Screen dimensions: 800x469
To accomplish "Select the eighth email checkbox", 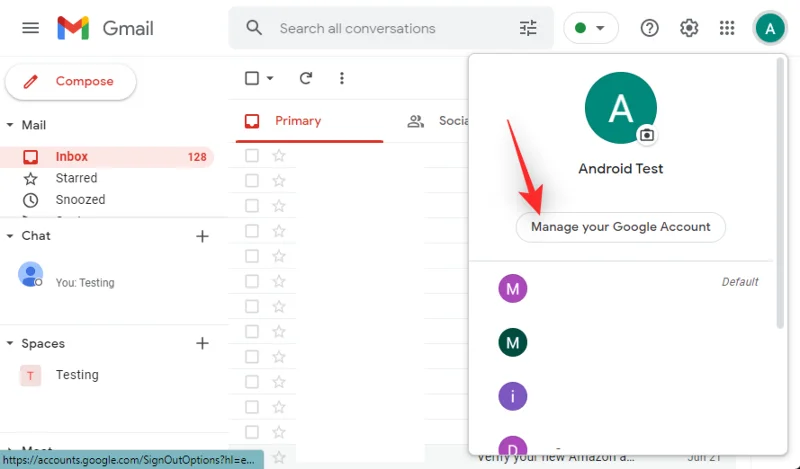I will coord(252,331).
